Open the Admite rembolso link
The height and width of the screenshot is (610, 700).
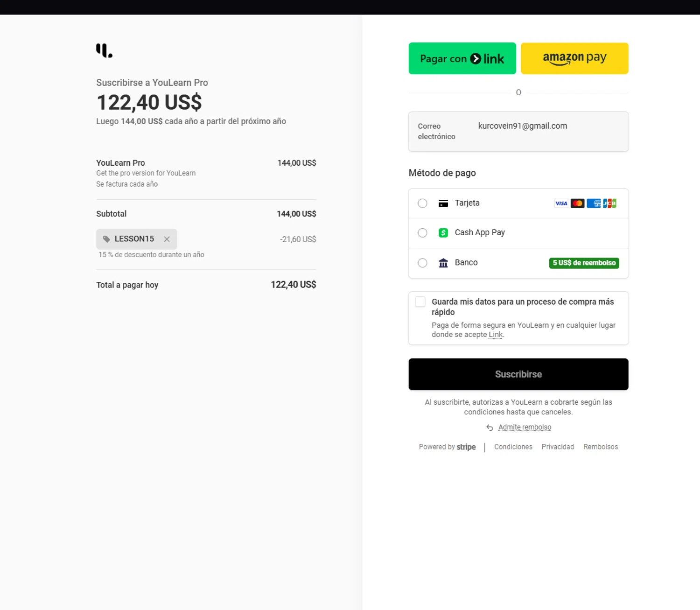tap(525, 427)
